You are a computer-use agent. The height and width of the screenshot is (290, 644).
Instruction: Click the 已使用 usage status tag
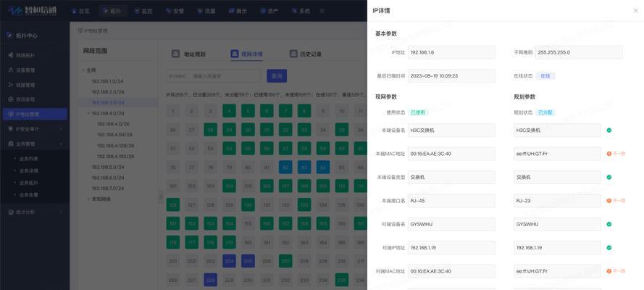click(418, 112)
